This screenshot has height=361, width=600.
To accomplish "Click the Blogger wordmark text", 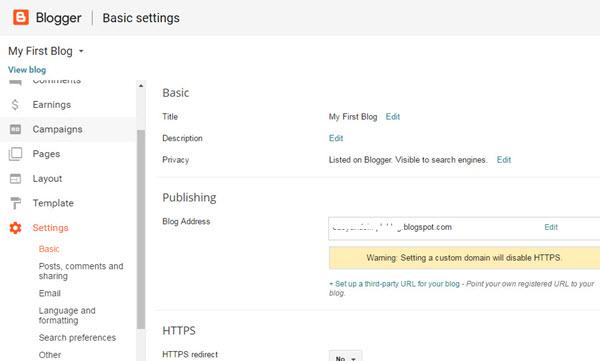I will 59,18.
